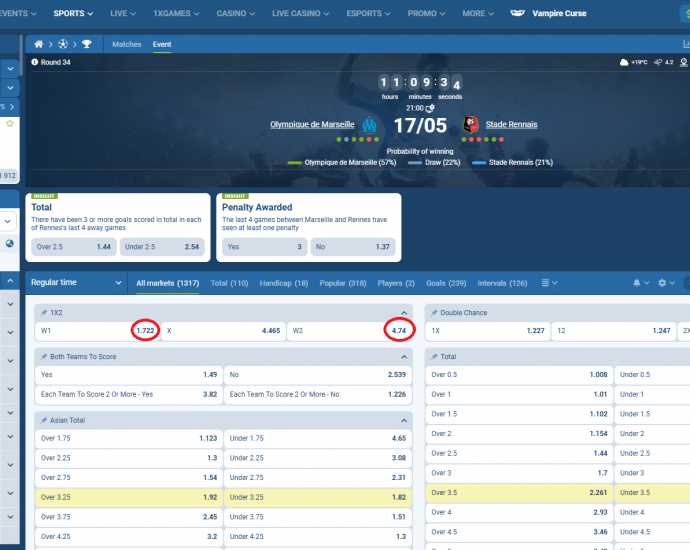Go to the home icon in breadcrumb
This screenshot has height=550, width=690.
(39, 44)
